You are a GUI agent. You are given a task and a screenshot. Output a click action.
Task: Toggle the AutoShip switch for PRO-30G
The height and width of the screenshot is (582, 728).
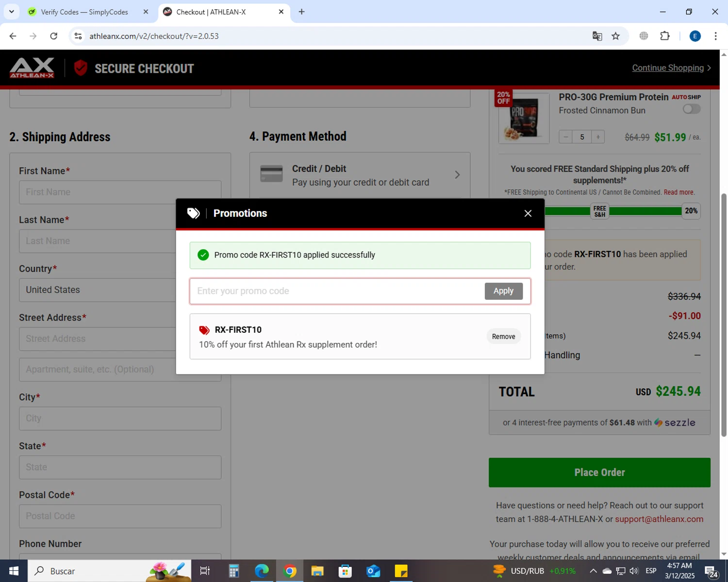click(x=692, y=109)
